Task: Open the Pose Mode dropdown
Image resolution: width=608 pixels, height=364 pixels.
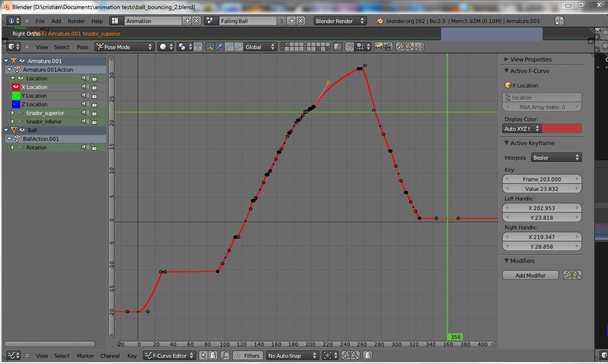Action: tap(124, 47)
